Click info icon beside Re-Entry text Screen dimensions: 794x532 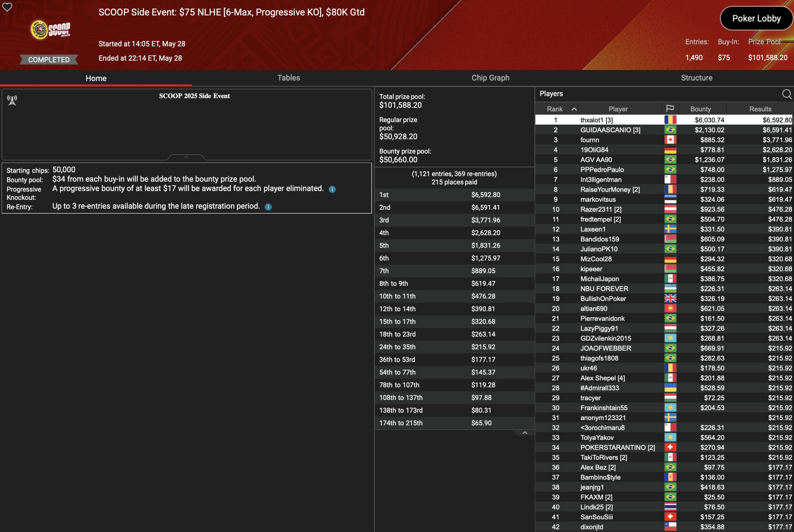(x=268, y=207)
